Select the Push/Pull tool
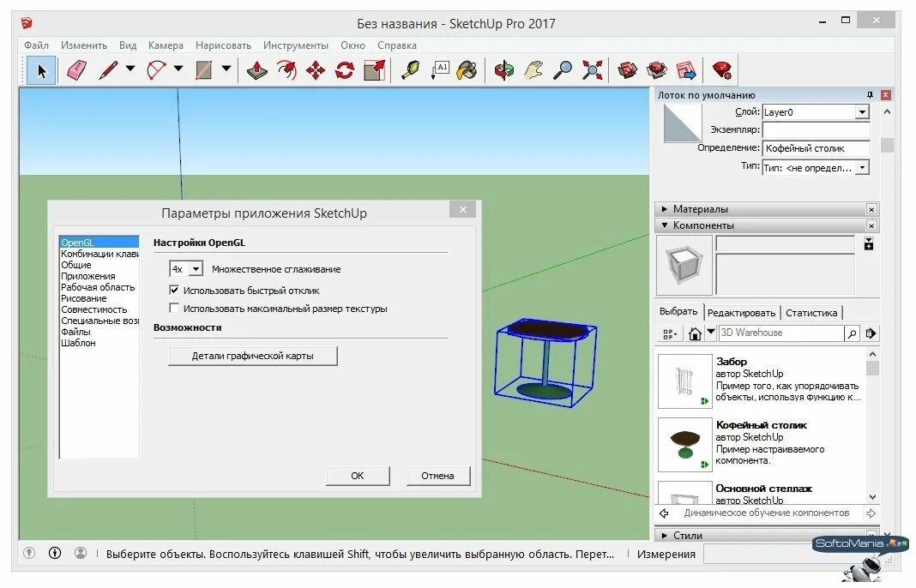 click(257, 70)
